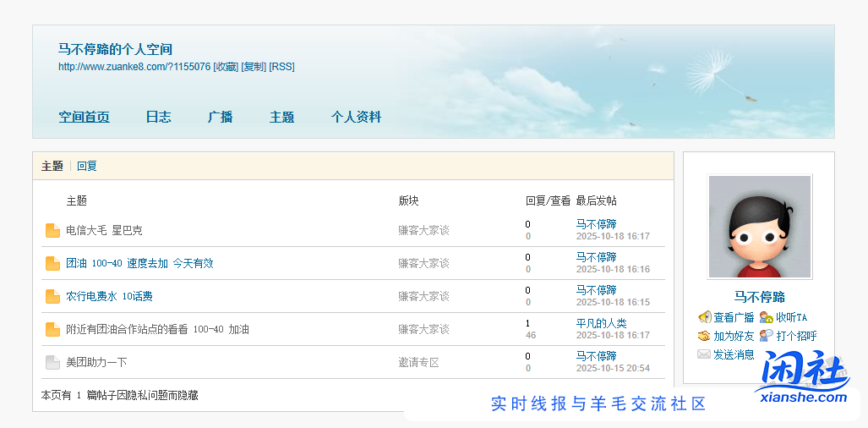Click the envelope icon for 发送消息
Image resolution: width=868 pixels, height=428 pixels.
tap(704, 354)
